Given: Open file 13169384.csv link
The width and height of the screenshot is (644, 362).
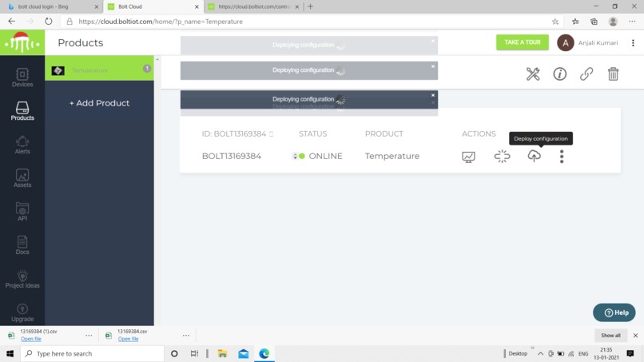Looking at the screenshot, I should pyautogui.click(x=128, y=339).
